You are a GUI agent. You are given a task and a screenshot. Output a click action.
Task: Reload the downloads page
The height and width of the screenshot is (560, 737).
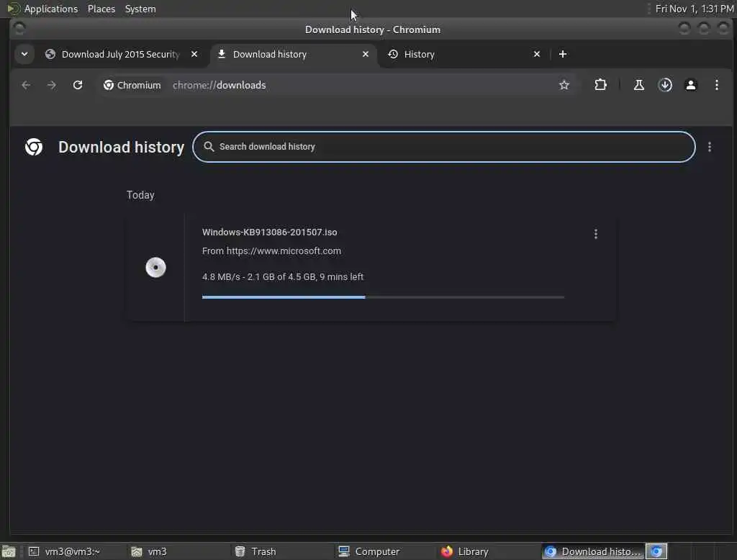78,85
